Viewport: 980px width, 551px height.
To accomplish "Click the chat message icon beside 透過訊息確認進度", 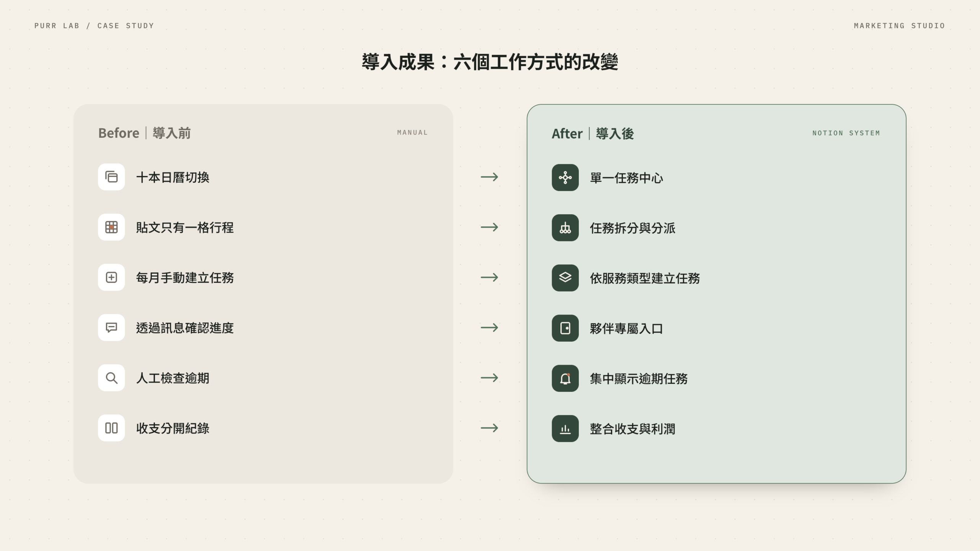I will [x=111, y=328].
